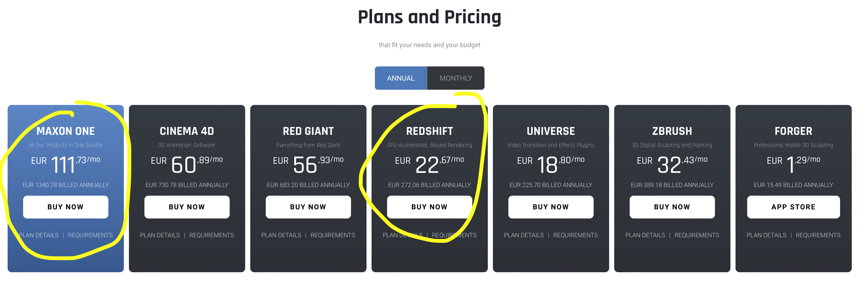Viewport: 868px width, 293px height.
Task: Open Plan Details for Universe
Action: tap(524, 235)
